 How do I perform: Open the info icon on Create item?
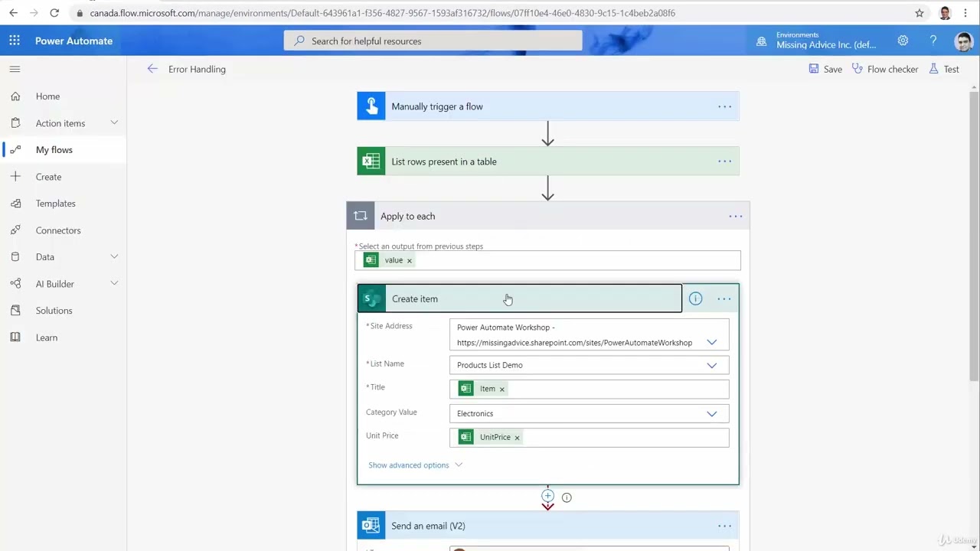click(x=695, y=298)
